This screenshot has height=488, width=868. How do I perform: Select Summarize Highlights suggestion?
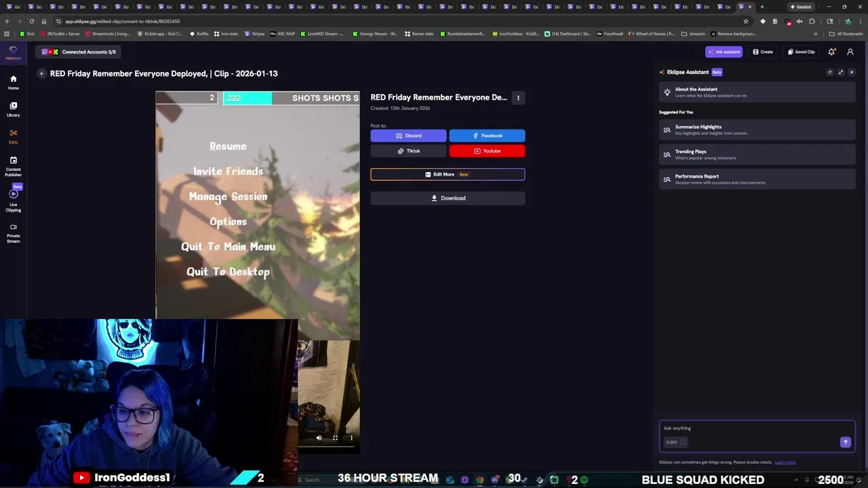point(757,129)
